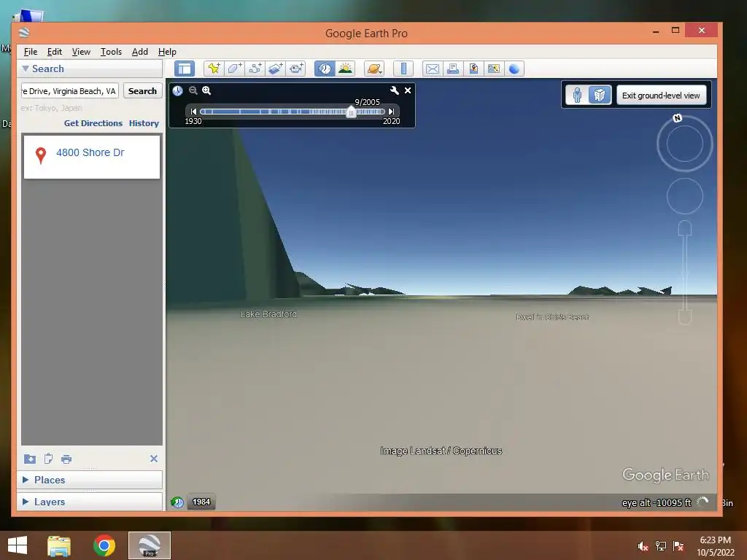The height and width of the screenshot is (560, 747).
Task: View in Google Maps icon
Action: pyautogui.click(x=494, y=69)
